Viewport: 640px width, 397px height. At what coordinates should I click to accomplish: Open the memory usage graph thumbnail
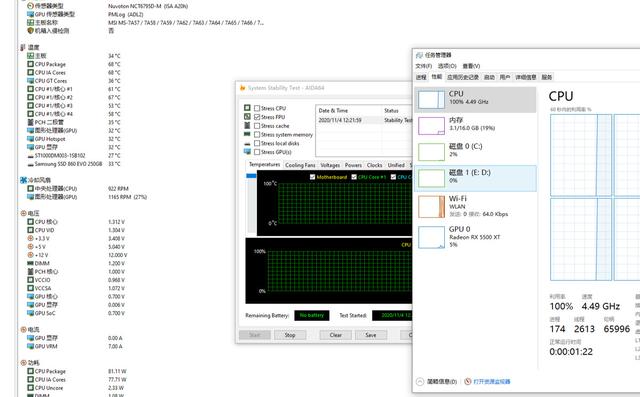pos(431,126)
